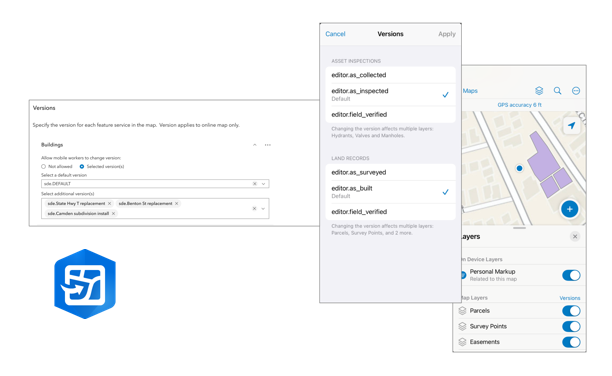Click the Survey Points layer stack icon

tap(463, 326)
